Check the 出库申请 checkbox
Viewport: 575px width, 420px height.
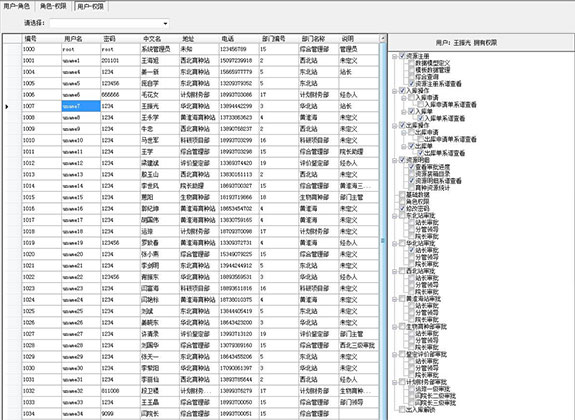pyautogui.click(x=411, y=132)
